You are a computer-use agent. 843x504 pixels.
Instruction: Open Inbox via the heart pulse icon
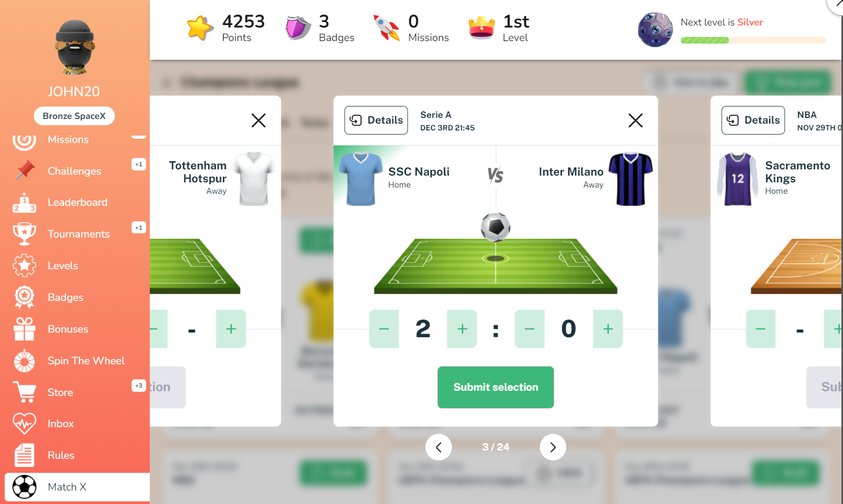tap(24, 423)
